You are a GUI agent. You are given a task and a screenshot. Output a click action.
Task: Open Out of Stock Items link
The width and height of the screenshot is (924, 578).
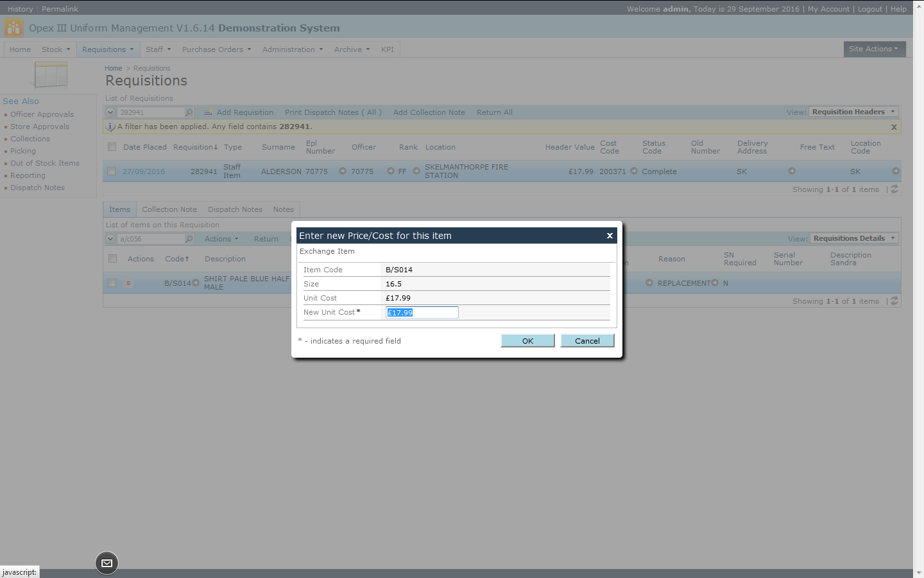[45, 163]
